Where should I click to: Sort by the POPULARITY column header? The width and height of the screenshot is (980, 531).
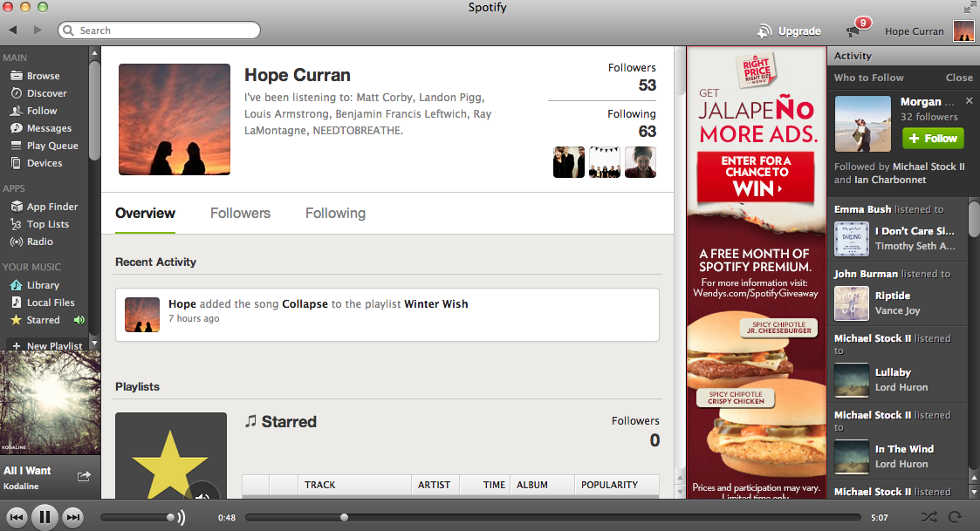[616, 485]
